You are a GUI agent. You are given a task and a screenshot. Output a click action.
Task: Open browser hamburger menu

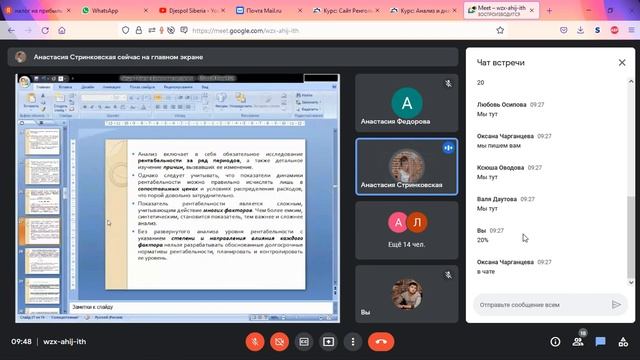(631, 30)
